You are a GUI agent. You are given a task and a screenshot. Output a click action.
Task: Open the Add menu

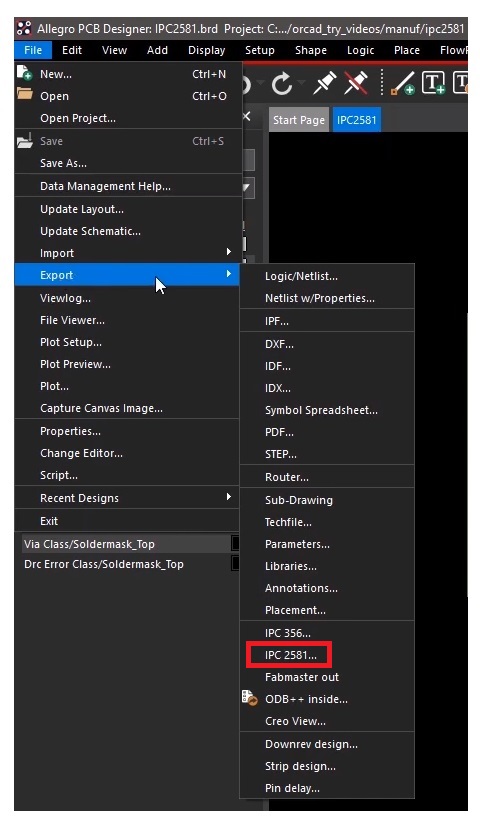157,50
